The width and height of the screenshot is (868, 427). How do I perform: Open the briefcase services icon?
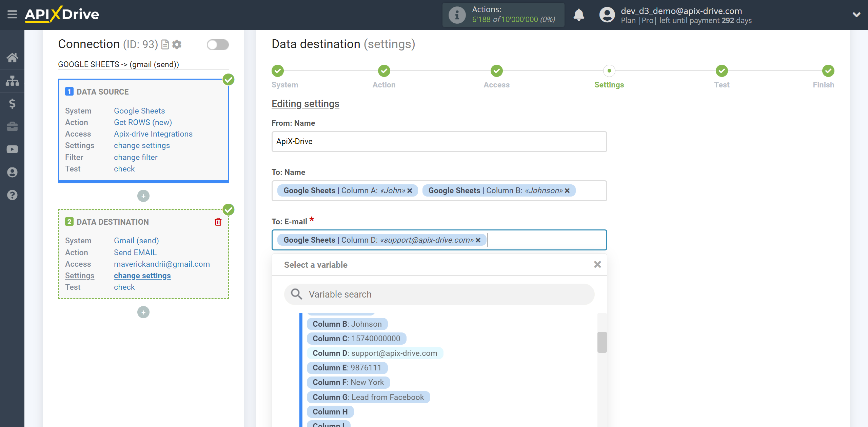(12, 126)
